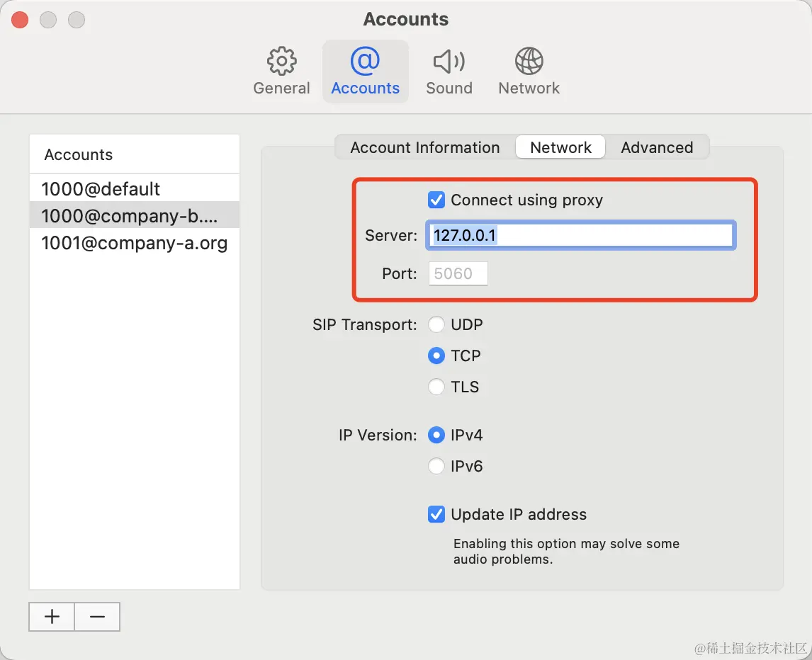Click the Accounts list column header
The image size is (812, 660).
(135, 154)
